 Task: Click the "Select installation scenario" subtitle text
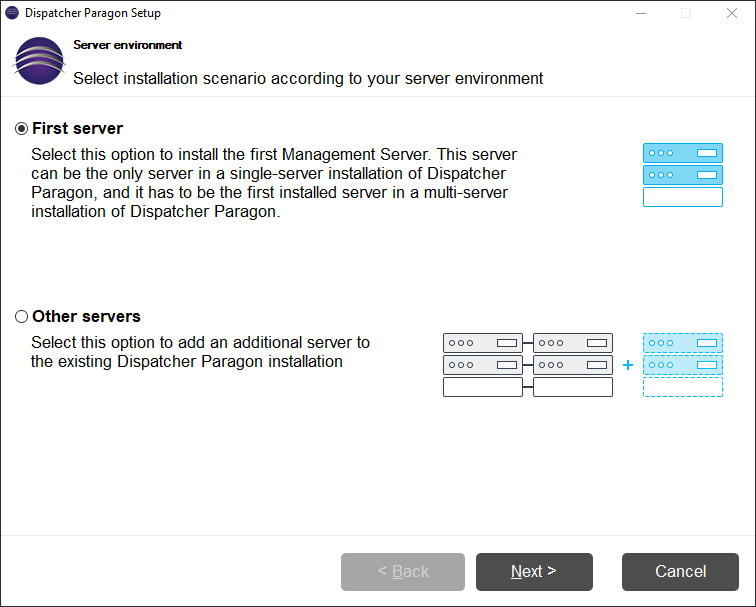tap(308, 78)
